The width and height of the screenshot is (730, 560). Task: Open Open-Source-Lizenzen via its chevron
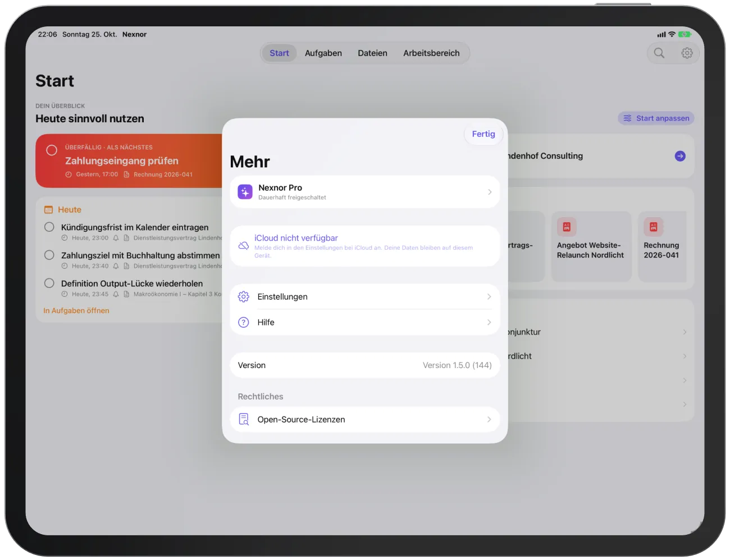pyautogui.click(x=489, y=420)
